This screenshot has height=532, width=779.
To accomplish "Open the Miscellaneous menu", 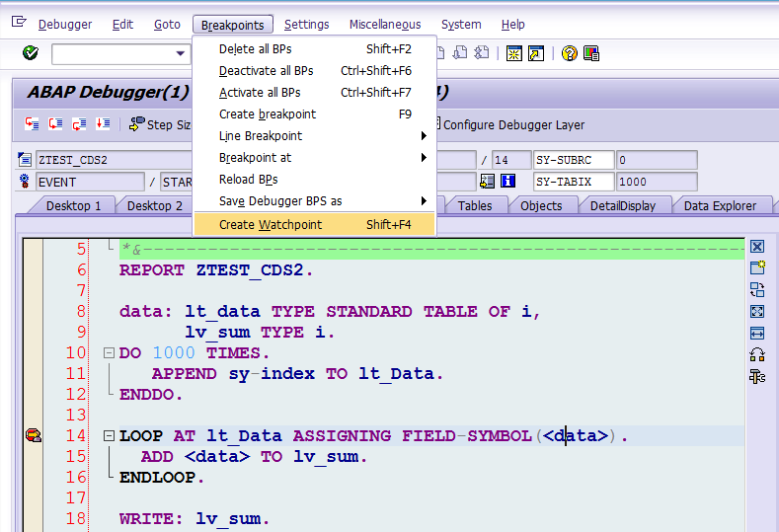I will pos(385,25).
